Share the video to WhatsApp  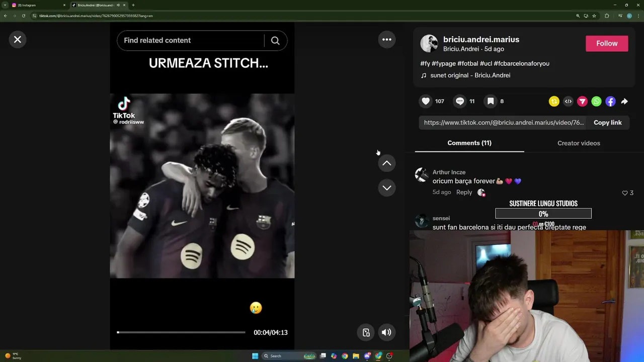click(596, 101)
